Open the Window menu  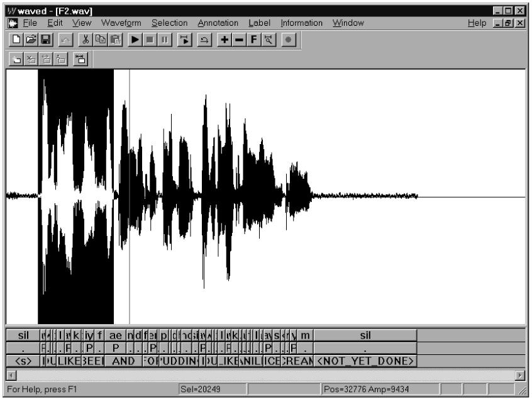point(348,23)
